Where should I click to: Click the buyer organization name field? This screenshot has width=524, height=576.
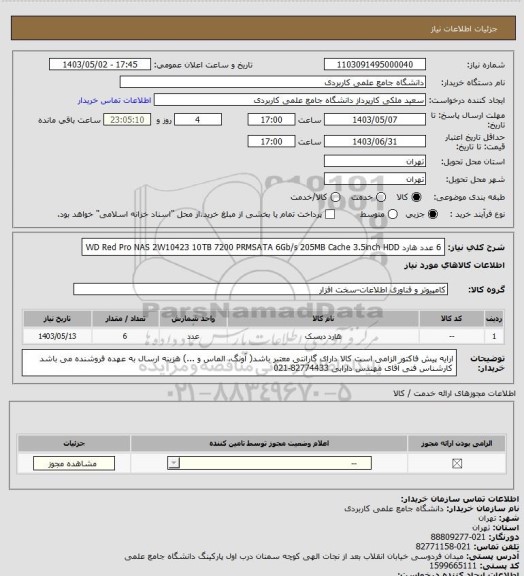273,82
